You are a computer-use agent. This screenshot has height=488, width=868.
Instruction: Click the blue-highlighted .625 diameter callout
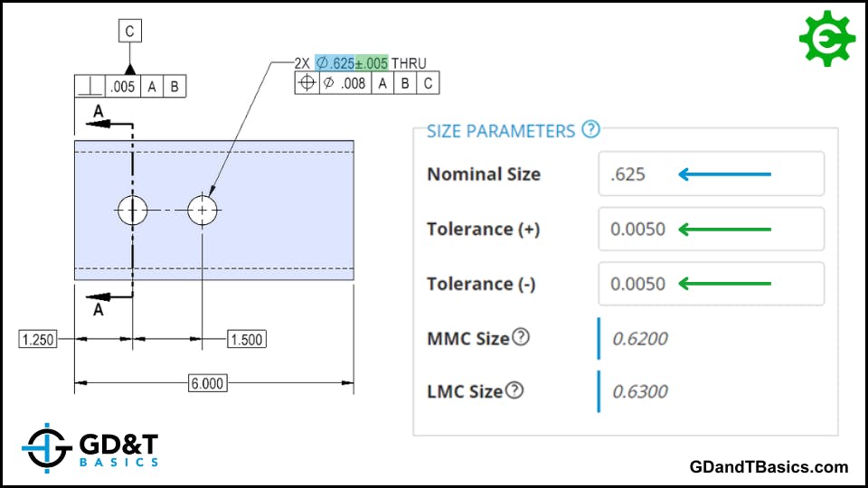pyautogui.click(x=335, y=64)
